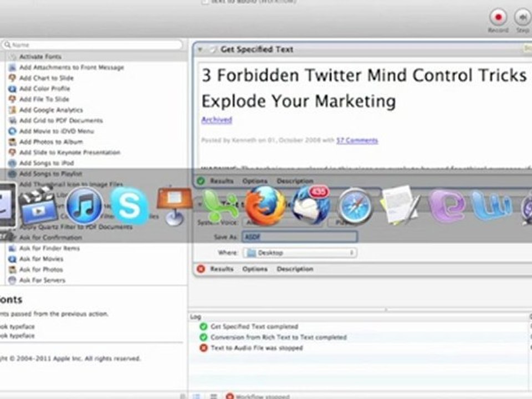Switch to Keynote in the app switcher
532x399 pixels.
pyautogui.click(x=175, y=206)
